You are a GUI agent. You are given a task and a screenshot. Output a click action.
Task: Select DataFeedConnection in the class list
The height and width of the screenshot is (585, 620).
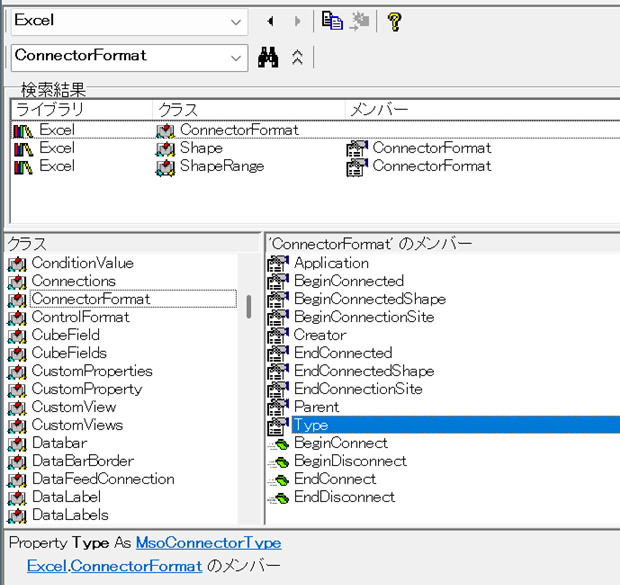[103, 479]
